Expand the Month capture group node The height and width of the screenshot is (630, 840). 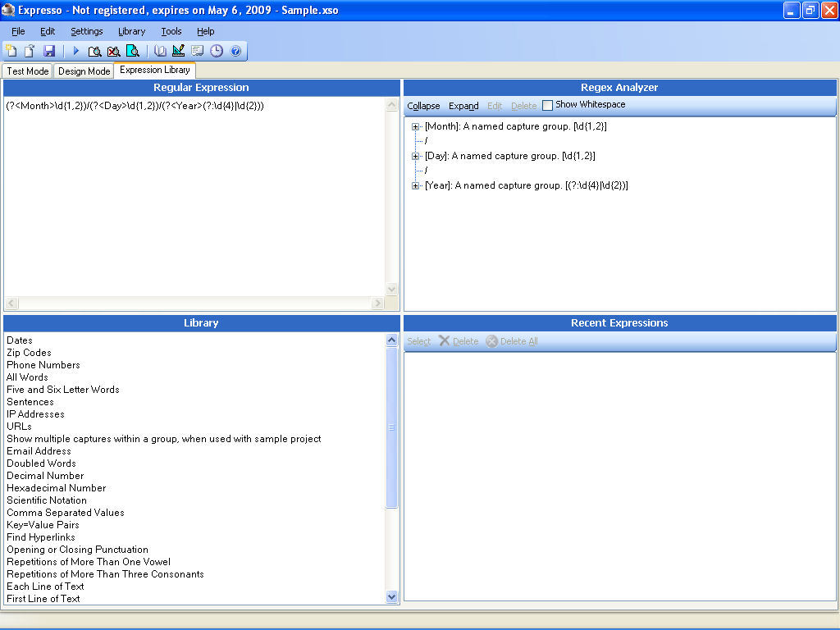pos(415,126)
